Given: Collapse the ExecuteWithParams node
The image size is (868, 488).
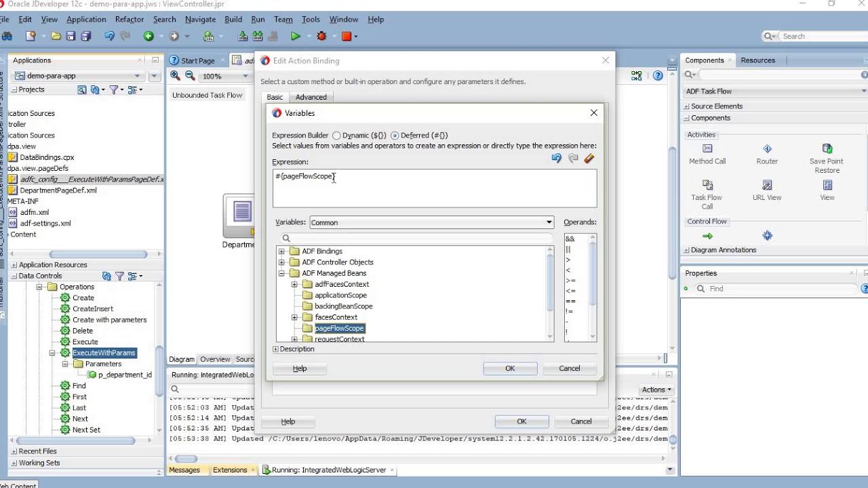Looking at the screenshot, I should click(x=52, y=353).
